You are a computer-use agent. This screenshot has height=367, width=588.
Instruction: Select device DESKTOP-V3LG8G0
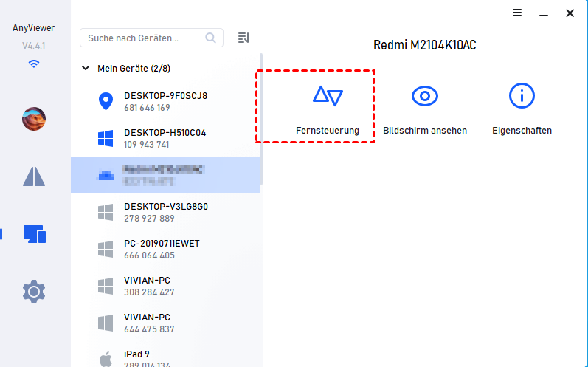pyautogui.click(x=165, y=213)
